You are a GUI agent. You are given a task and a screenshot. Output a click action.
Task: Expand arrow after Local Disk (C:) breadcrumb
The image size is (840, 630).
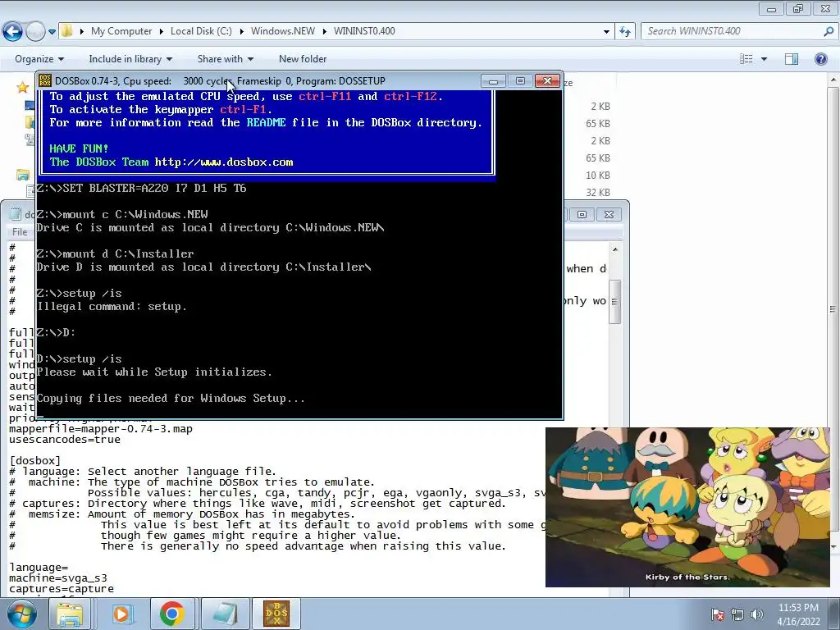pos(242,31)
